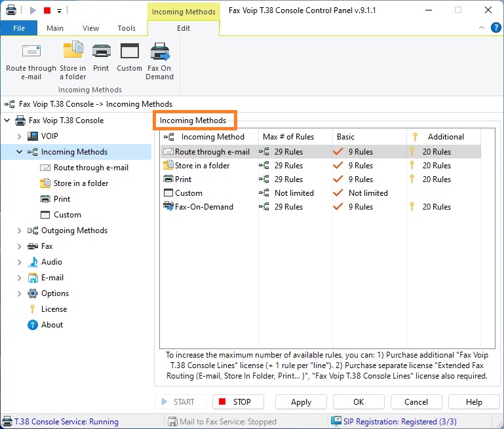504x429 pixels.
Task: Click the Audio music note icon
Action: pyautogui.click(x=33, y=262)
